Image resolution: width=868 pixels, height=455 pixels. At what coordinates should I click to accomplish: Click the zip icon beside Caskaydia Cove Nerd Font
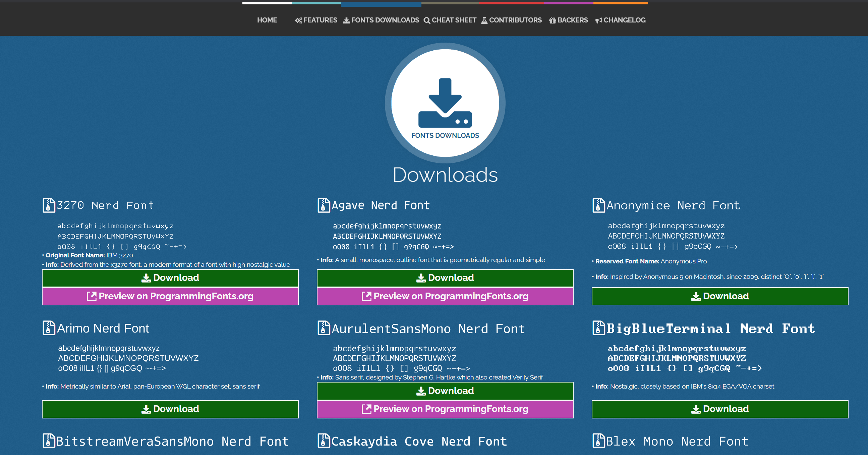click(x=324, y=441)
